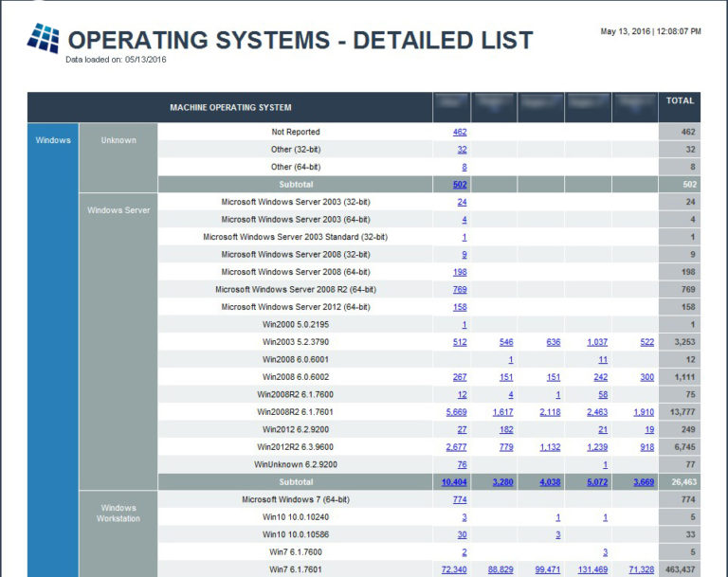The image size is (728, 577).
Task: Click the blue grid logo beside the title
Action: [x=44, y=38]
